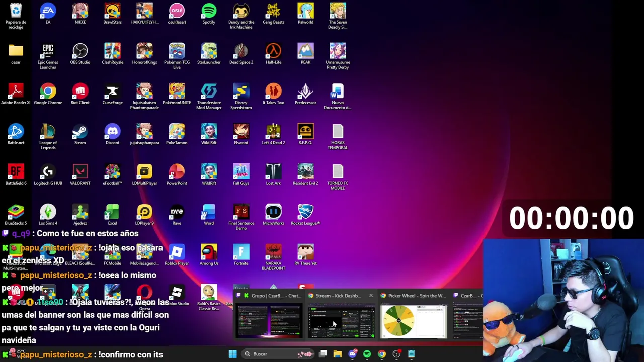Select the PokémonUNITE desktop icon
Viewport: 644px width, 362px height.
(x=177, y=94)
